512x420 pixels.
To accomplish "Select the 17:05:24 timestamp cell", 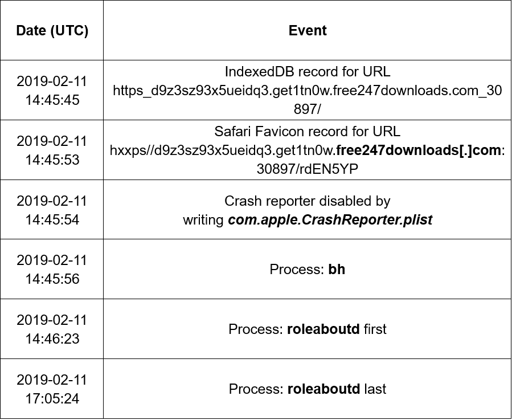I will pyautogui.click(x=52, y=389).
